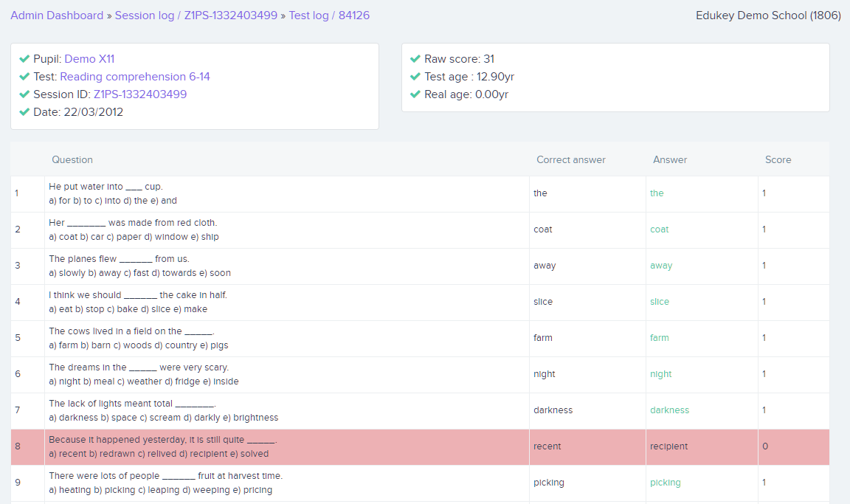The image size is (850, 504).
Task: Click the checkmark icon beside Date
Action: tap(24, 112)
